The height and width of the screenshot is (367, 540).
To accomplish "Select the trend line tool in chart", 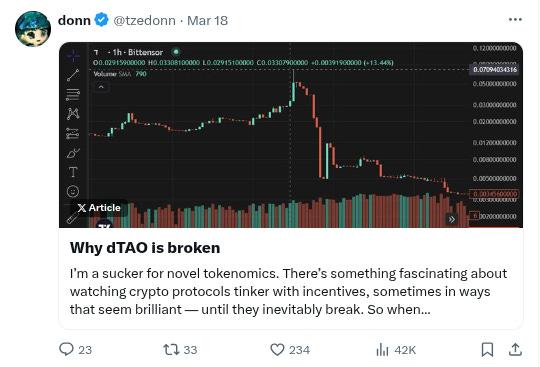I will [73, 75].
